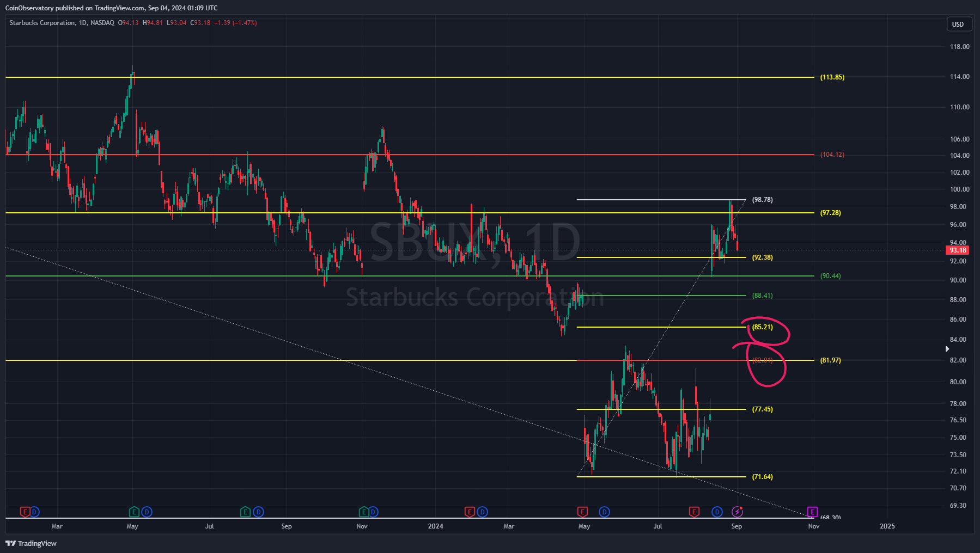
Task: Click the Nov label at the time axis right end
Action: tap(814, 526)
